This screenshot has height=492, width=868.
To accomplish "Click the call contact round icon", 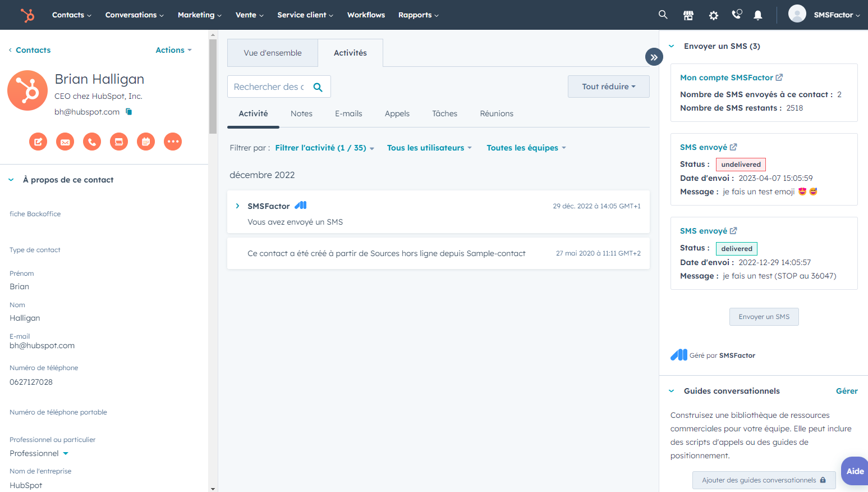I will coord(92,142).
